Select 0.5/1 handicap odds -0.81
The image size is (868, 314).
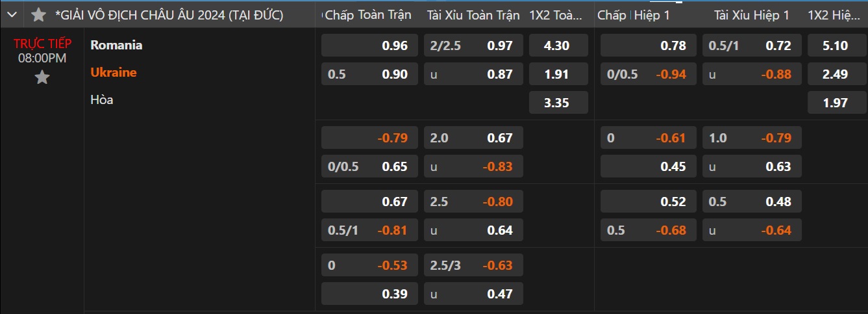coord(370,230)
